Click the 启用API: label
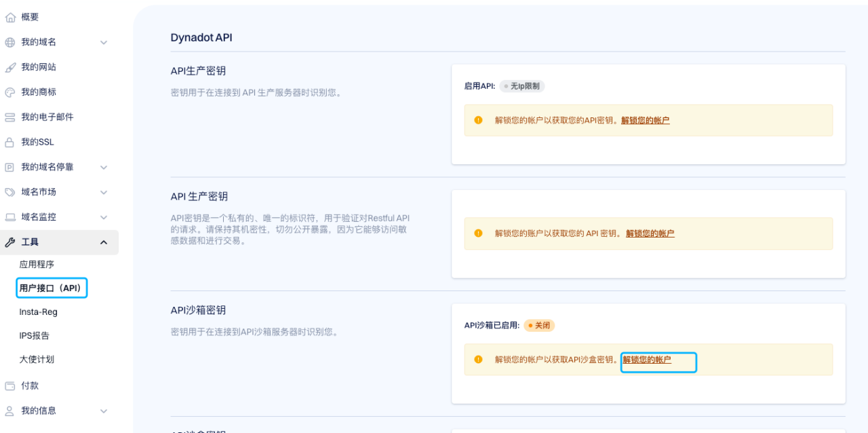The width and height of the screenshot is (868, 433). click(x=480, y=86)
